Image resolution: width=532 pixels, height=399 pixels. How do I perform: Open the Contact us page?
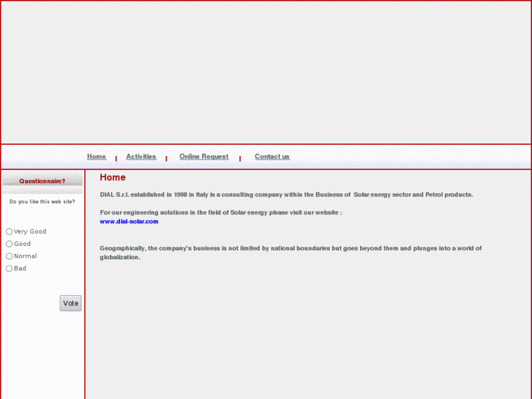[x=272, y=157]
